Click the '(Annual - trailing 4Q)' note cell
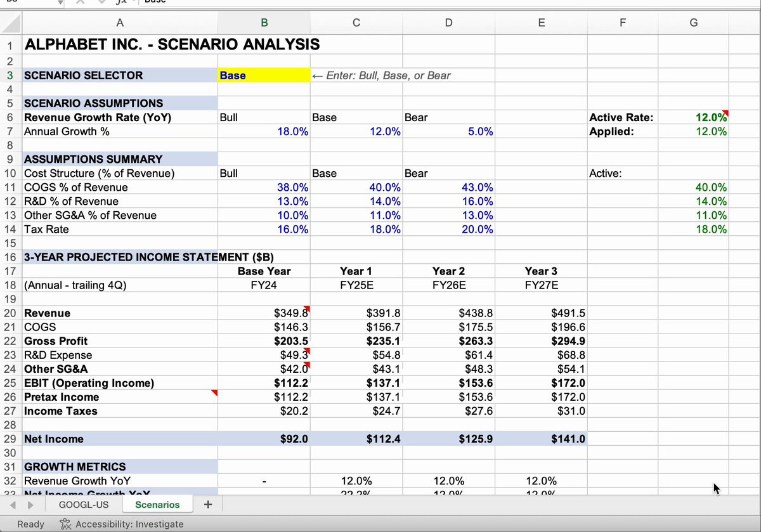Screen dimensions: 761x532 (x=120, y=285)
